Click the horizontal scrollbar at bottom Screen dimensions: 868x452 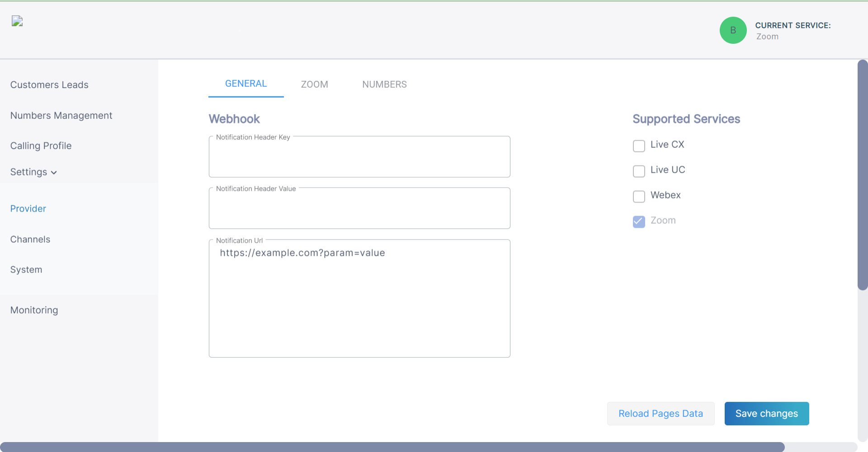click(392, 447)
